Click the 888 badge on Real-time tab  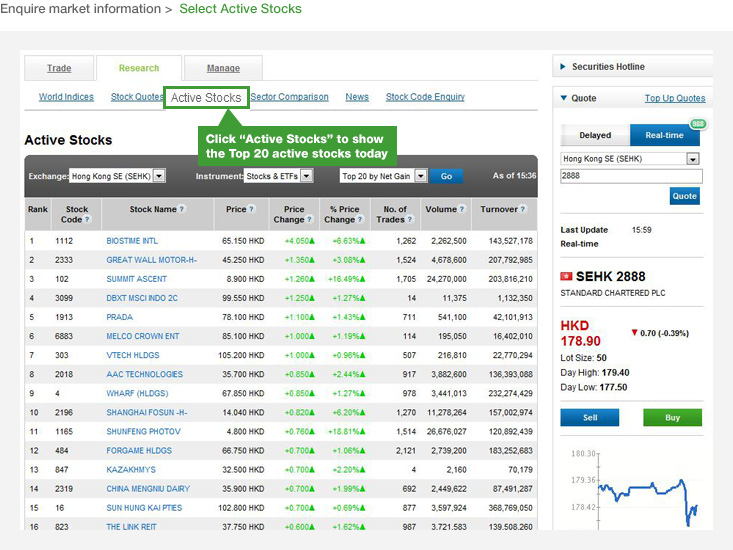tap(698, 124)
